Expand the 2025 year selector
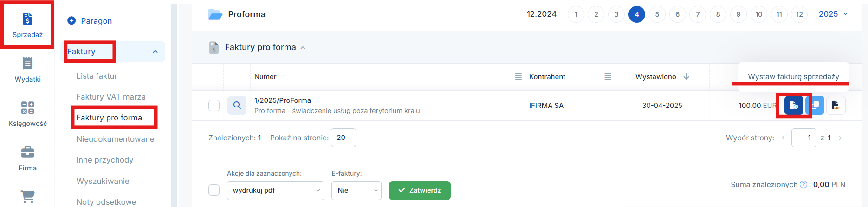This screenshot has width=868, height=207. pos(833,14)
